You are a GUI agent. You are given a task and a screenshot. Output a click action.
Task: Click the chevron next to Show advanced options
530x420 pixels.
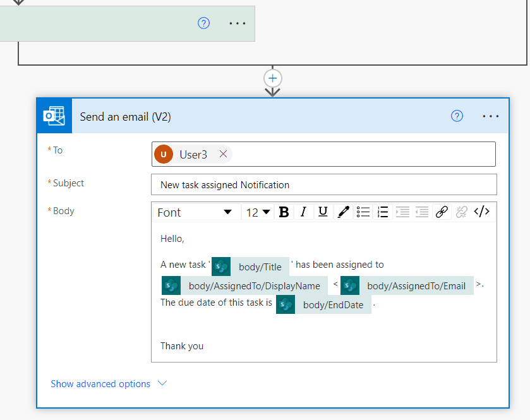(x=162, y=383)
